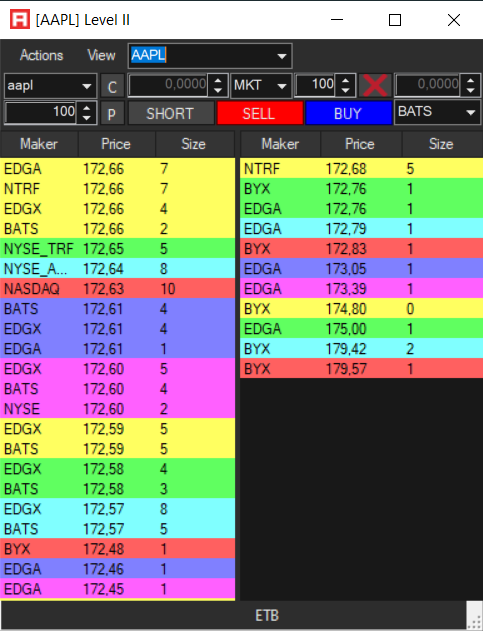Image resolution: width=483 pixels, height=631 pixels.
Task: Click the bid-side Price column header
Action: [x=116, y=144]
